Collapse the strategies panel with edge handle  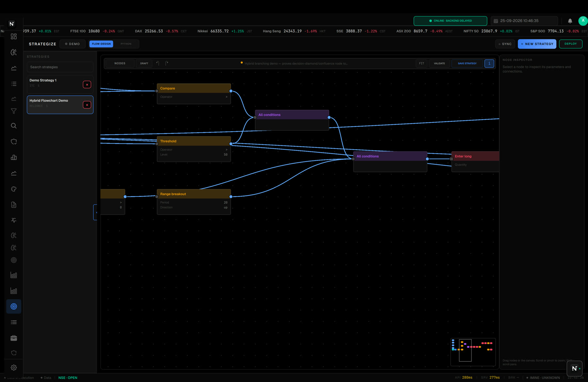tap(95, 212)
